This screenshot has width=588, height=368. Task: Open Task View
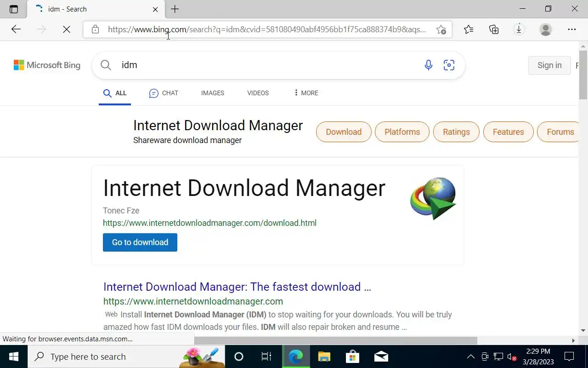click(x=266, y=356)
